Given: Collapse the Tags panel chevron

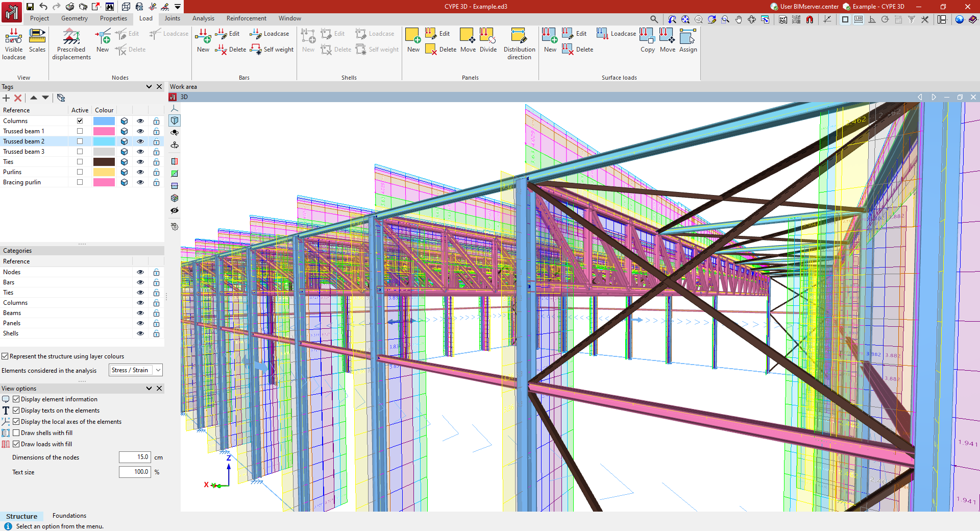Looking at the screenshot, I should click(x=149, y=87).
